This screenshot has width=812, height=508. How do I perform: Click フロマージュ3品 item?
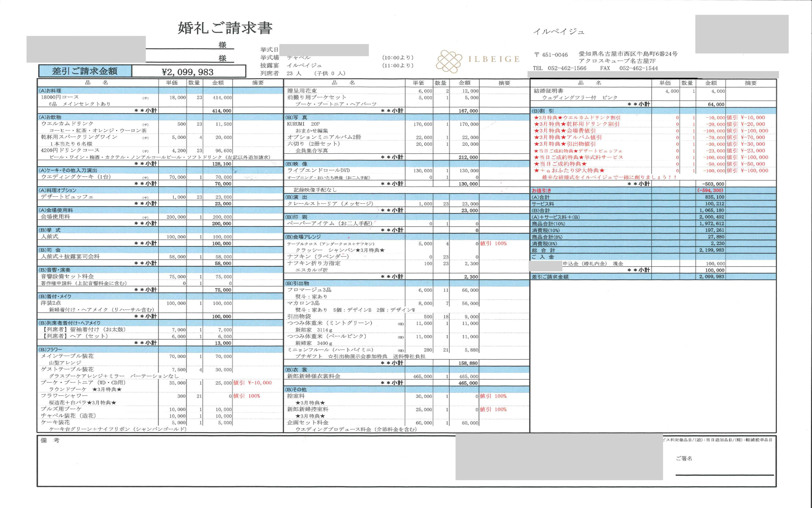309,290
